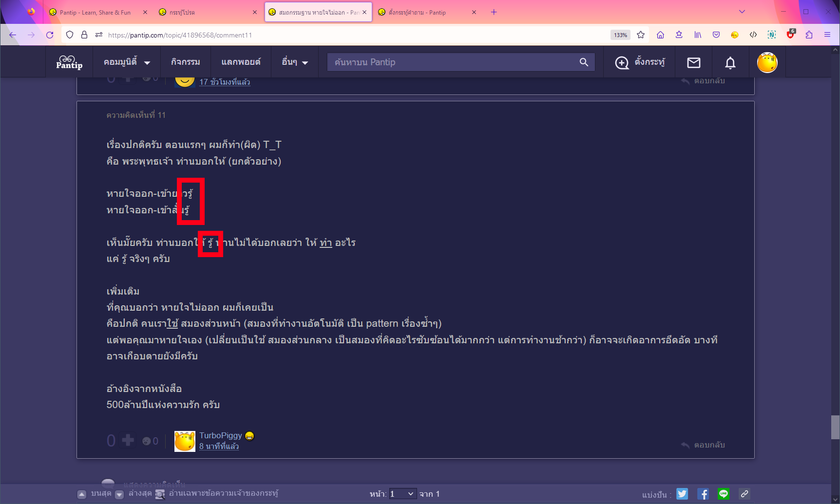840x504 pixels.
Task: Open the red shield blocker extension
Action: (790, 34)
